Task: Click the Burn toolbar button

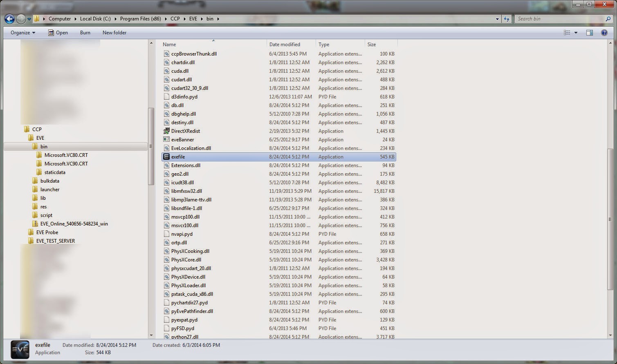Action: (85, 33)
